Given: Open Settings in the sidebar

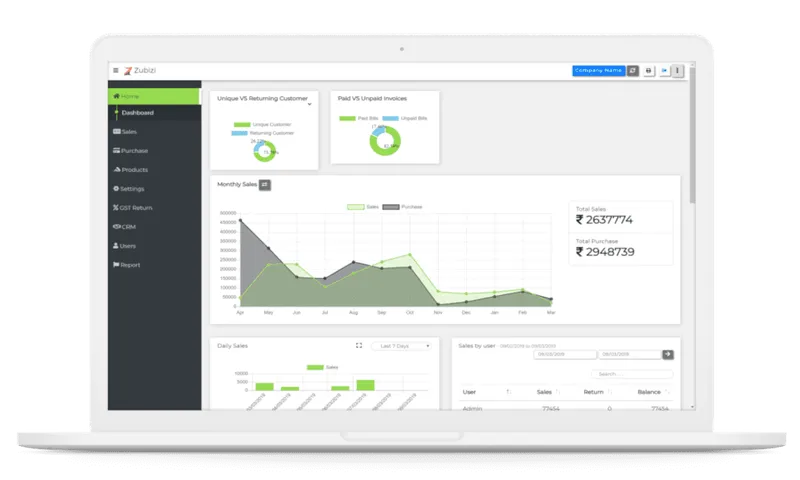Looking at the screenshot, I should 129,189.
